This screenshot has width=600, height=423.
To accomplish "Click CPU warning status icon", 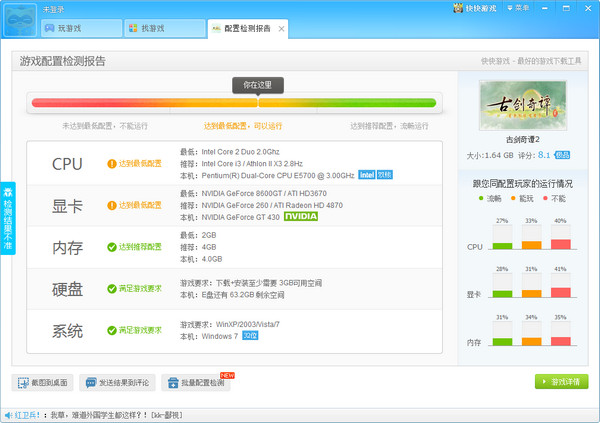I will [x=112, y=164].
